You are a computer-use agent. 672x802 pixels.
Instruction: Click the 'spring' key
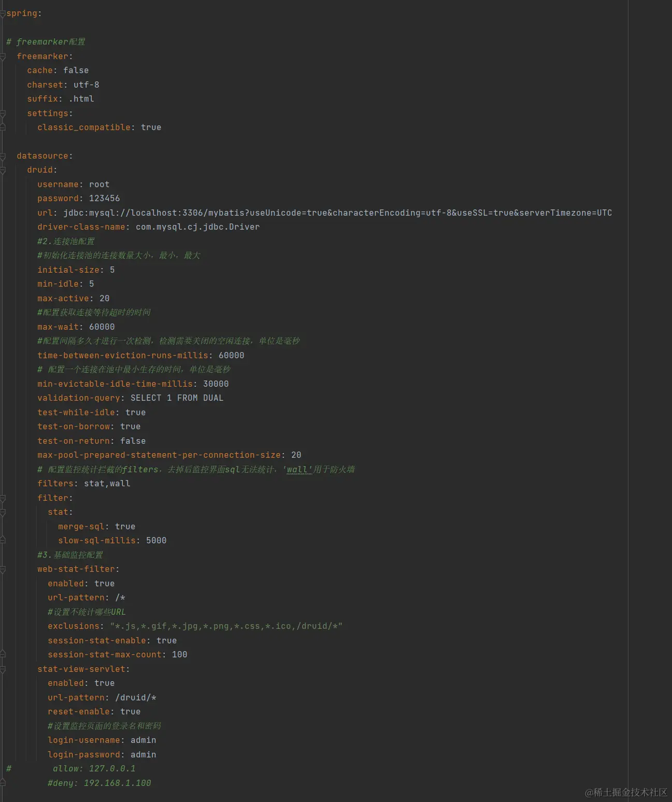22,13
